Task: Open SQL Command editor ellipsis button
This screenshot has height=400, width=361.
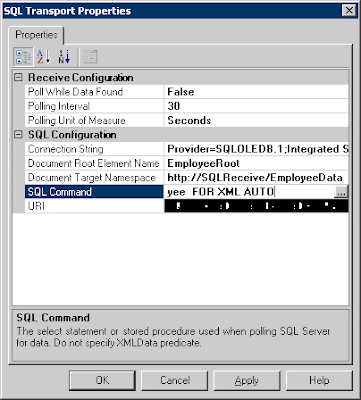Action: point(341,192)
